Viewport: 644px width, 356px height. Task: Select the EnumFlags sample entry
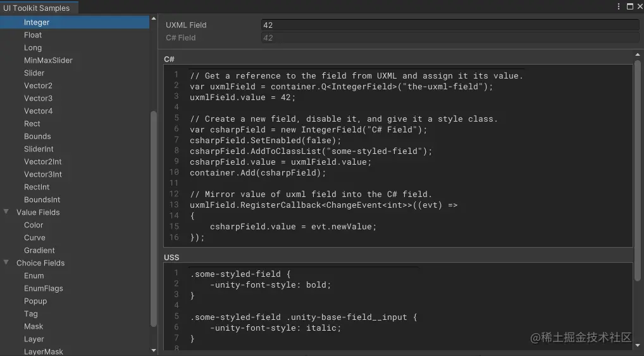tap(43, 288)
